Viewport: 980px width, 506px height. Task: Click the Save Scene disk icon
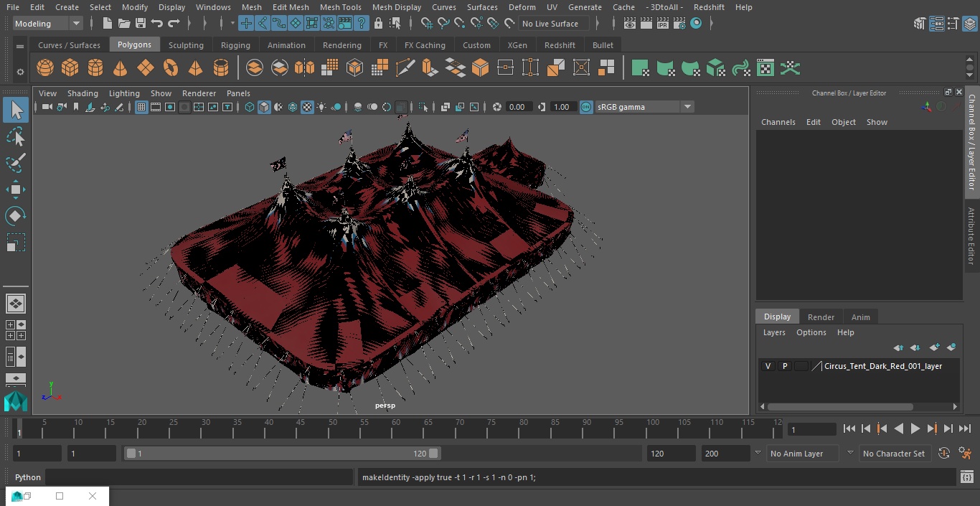point(140,24)
